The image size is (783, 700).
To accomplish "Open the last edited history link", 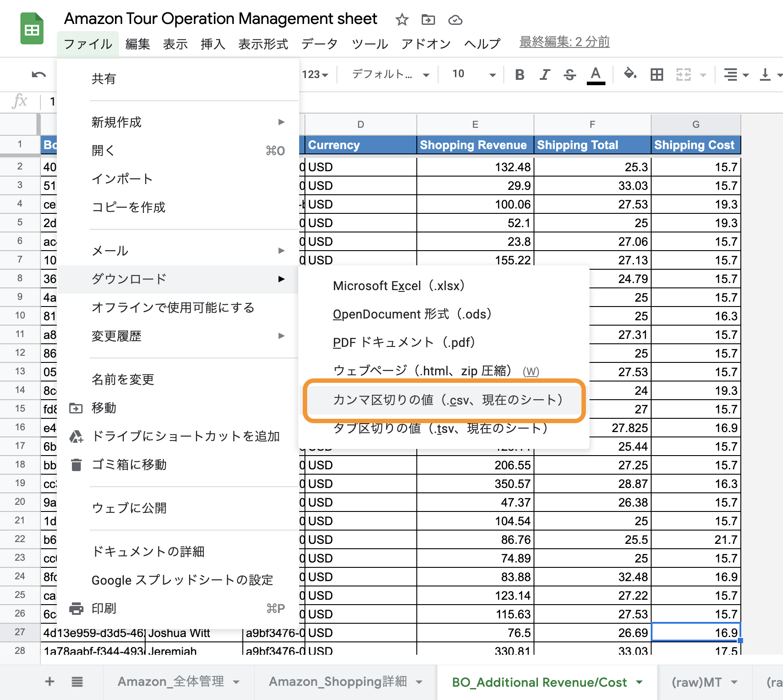I will pos(564,42).
